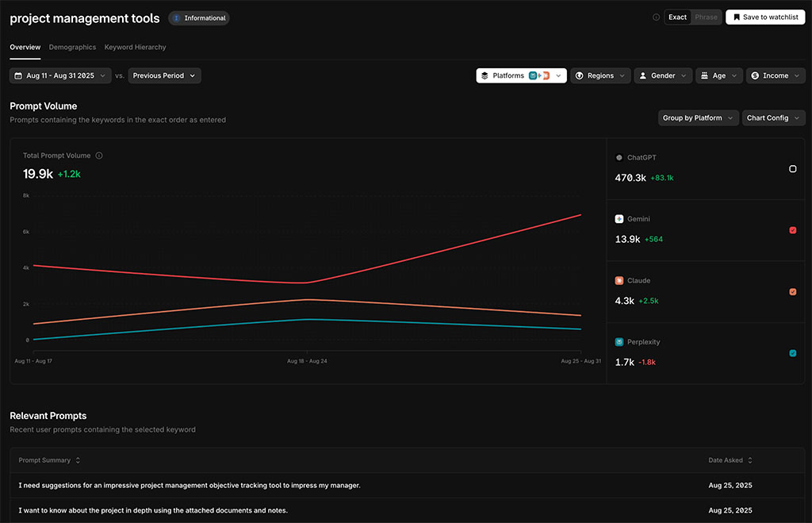The height and width of the screenshot is (523, 812).
Task: Enable the ChatGPT series checkbox
Action: click(792, 169)
